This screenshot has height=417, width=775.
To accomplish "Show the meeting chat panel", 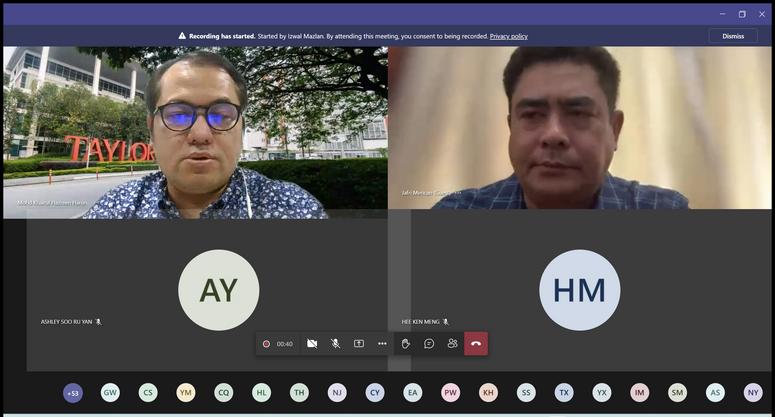I will (429, 343).
